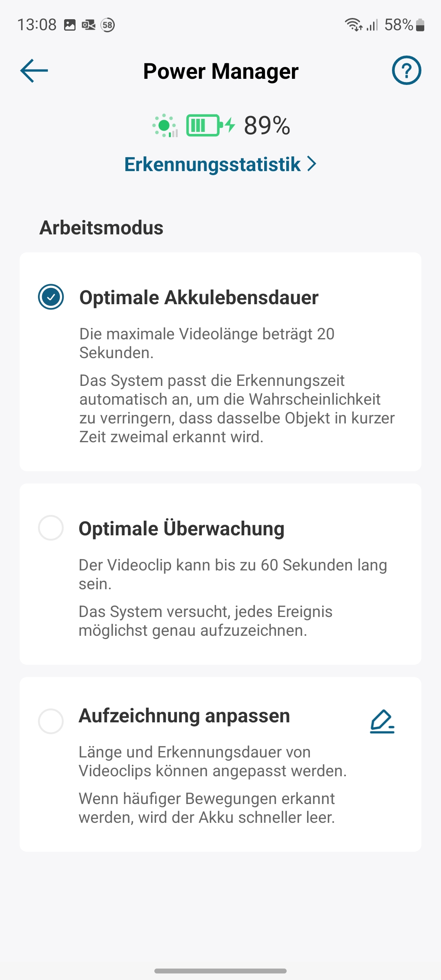Tap the circled 58 notification icon
The width and height of the screenshot is (441, 980).
[x=108, y=25]
